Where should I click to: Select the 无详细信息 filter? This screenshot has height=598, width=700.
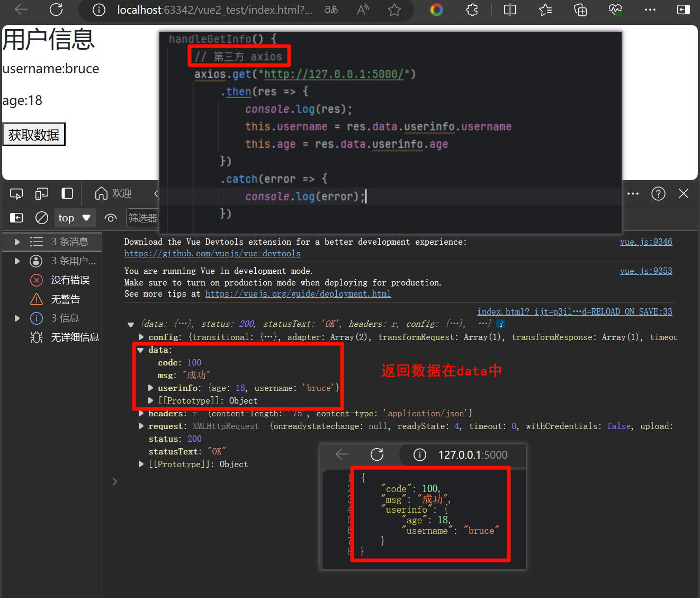tap(65, 337)
